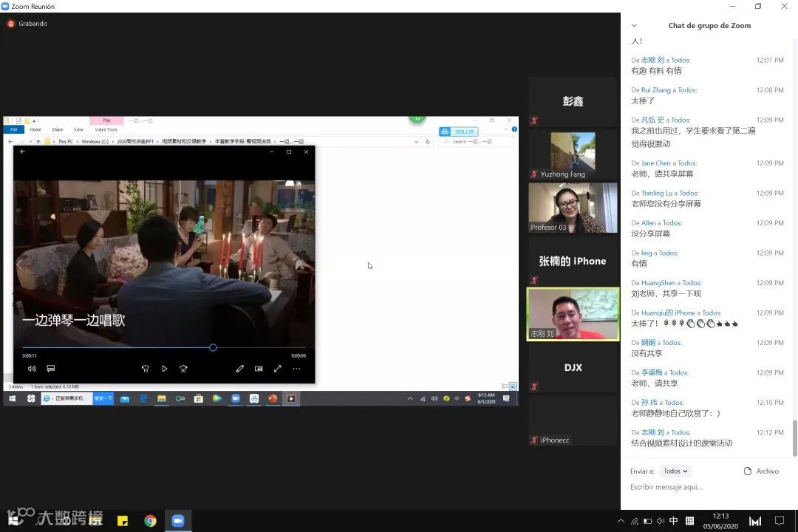
Task: Open Microsoft Store on shared taskbar
Action: pyautogui.click(x=199, y=398)
